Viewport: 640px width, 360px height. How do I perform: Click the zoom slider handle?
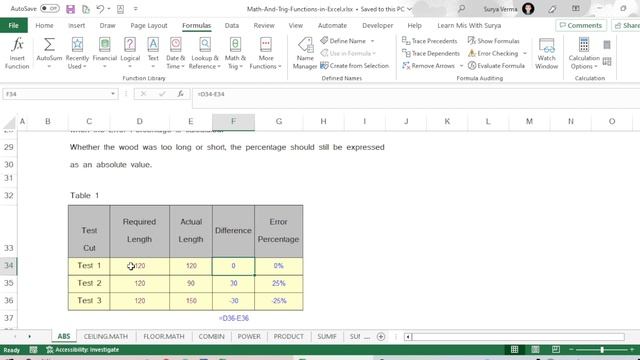pos(602,350)
